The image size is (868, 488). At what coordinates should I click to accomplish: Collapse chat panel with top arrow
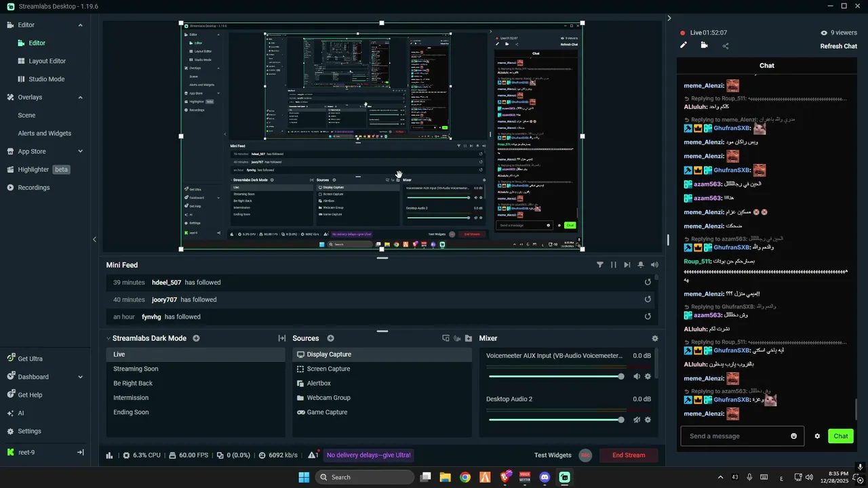point(669,18)
